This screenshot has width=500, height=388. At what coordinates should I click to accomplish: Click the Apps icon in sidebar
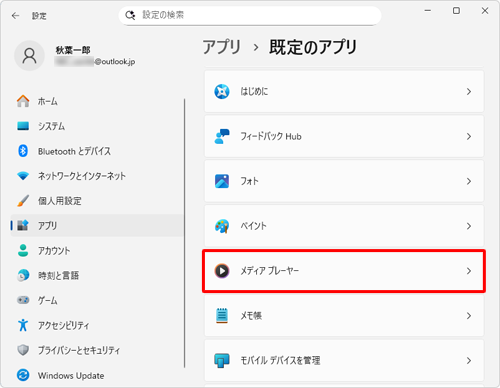tap(23, 225)
